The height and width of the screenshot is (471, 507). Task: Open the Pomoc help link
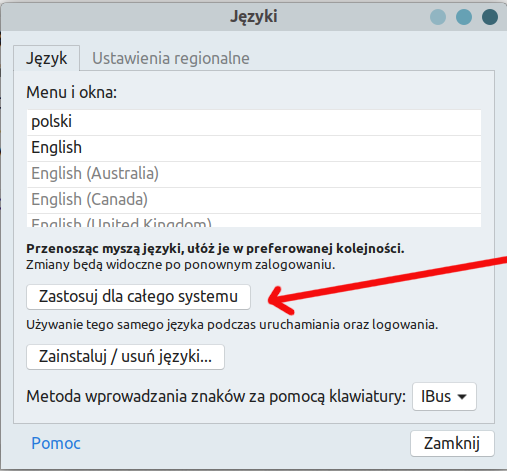tap(56, 443)
